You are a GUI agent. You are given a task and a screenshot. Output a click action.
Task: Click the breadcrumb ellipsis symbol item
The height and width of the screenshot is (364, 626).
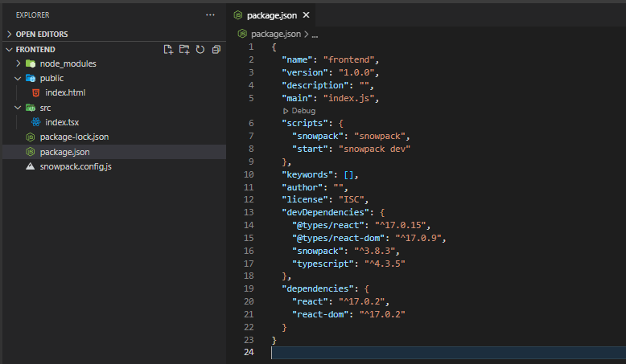[x=315, y=35]
